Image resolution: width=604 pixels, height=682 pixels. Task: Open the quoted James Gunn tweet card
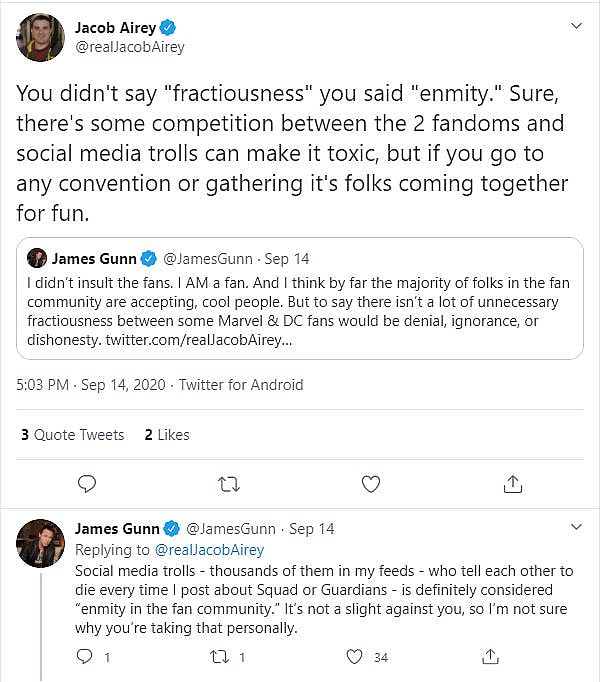(300, 298)
